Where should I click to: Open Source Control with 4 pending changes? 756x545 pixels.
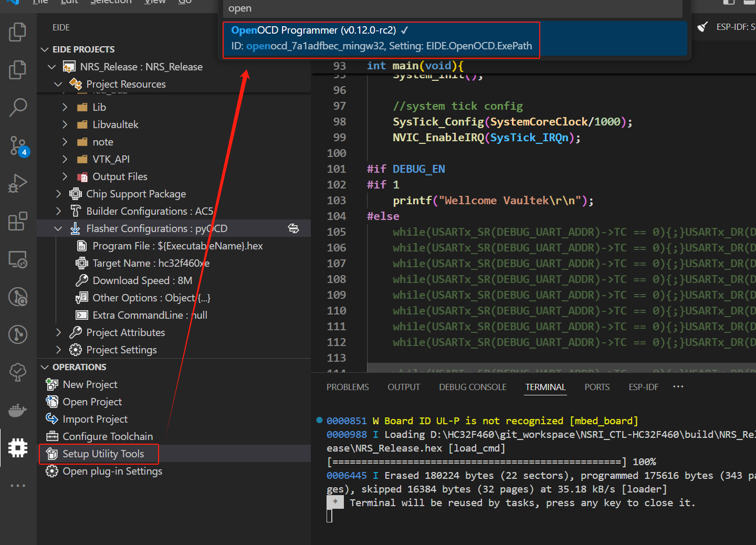19,146
